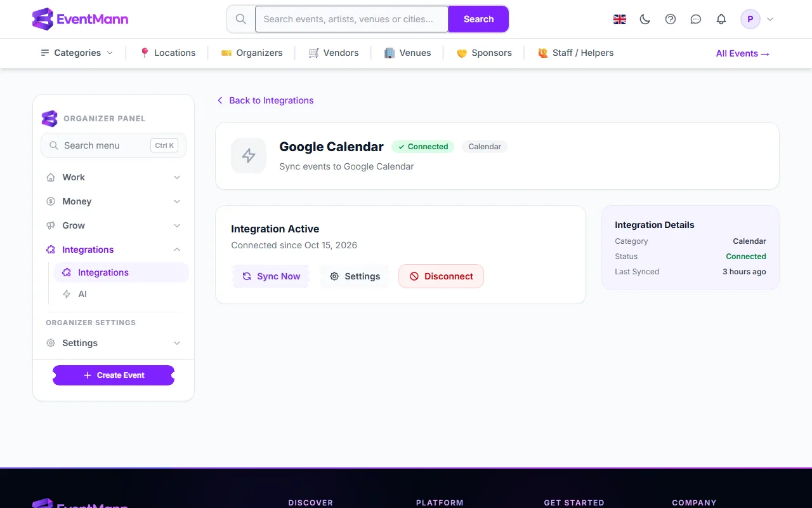The width and height of the screenshot is (812, 508).
Task: Open Vendors in nav bar
Action: point(334,53)
